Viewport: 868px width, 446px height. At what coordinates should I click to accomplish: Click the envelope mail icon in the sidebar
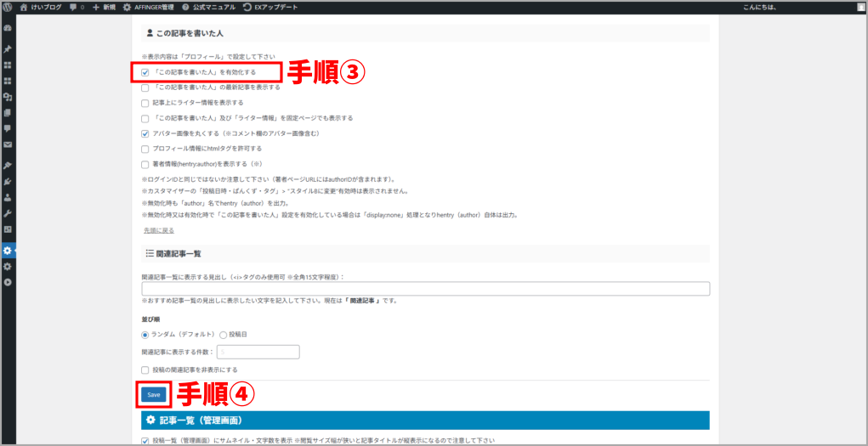tap(8, 144)
